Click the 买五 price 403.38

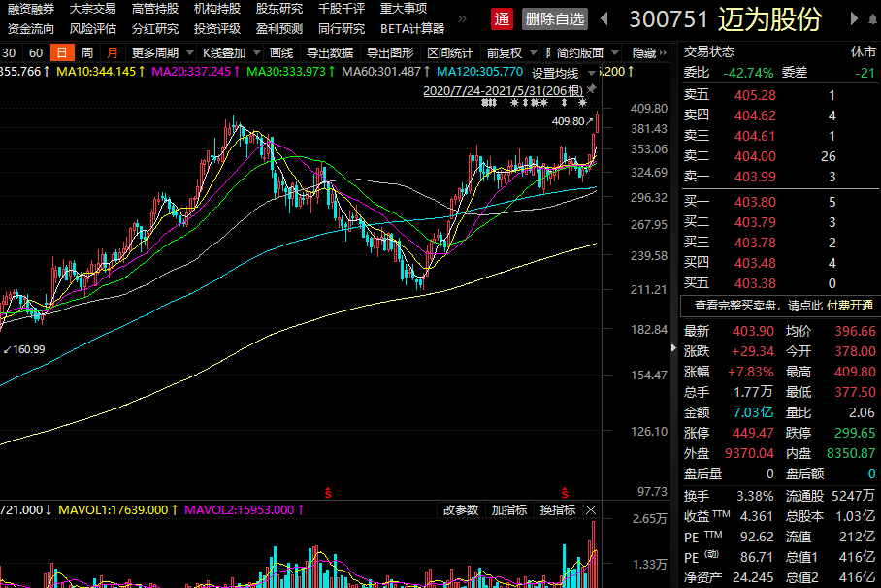coord(755,283)
